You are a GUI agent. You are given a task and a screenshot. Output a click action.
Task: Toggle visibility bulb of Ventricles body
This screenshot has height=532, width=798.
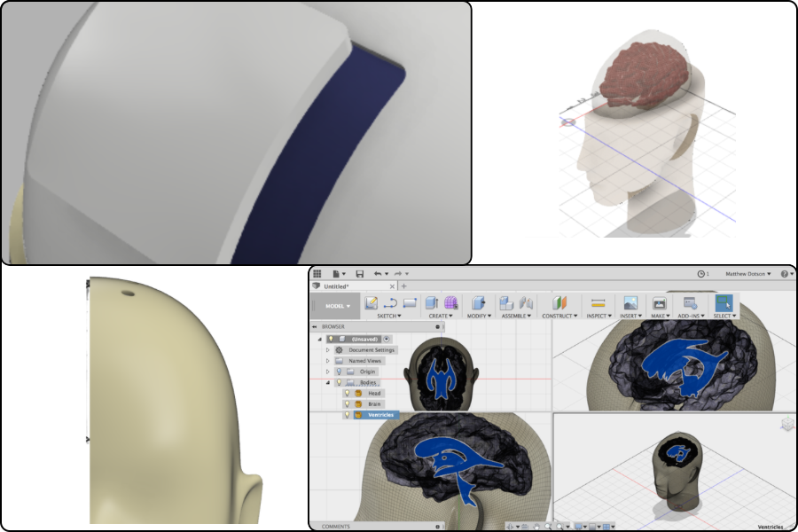pos(347,415)
